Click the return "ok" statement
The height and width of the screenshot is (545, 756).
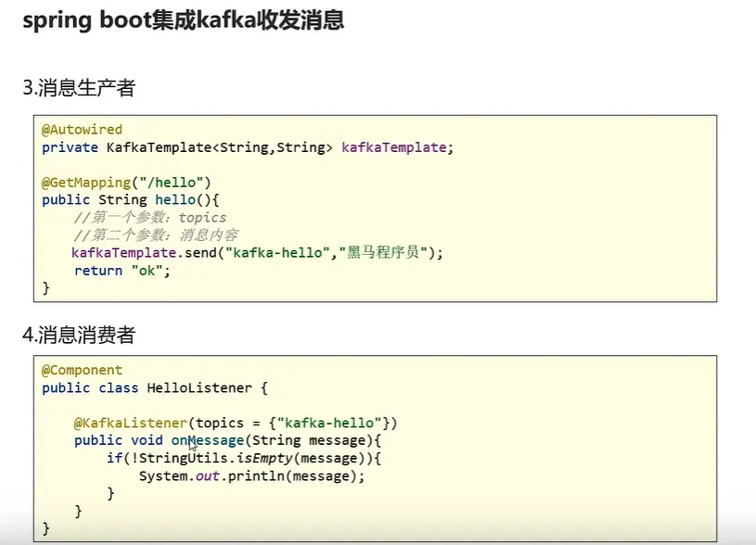pos(123,271)
